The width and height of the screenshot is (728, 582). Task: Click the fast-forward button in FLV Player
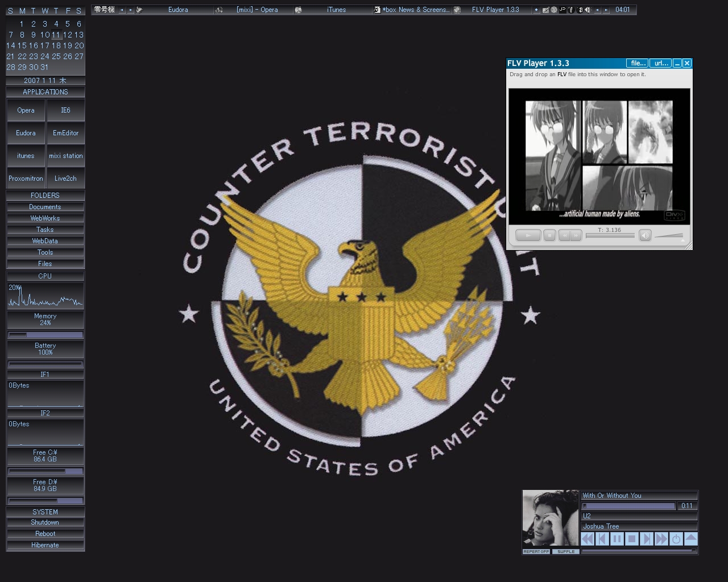click(x=576, y=235)
